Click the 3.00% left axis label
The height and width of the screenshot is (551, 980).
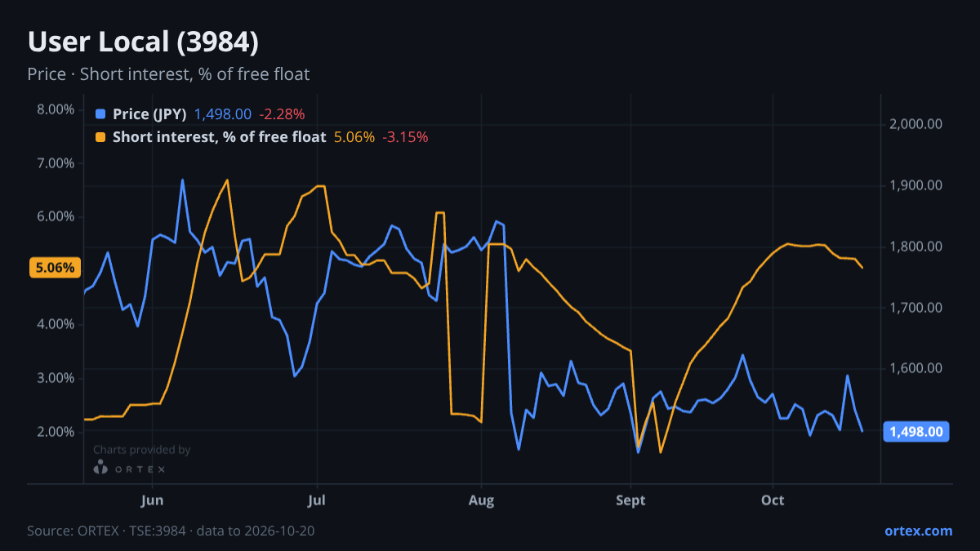point(56,378)
